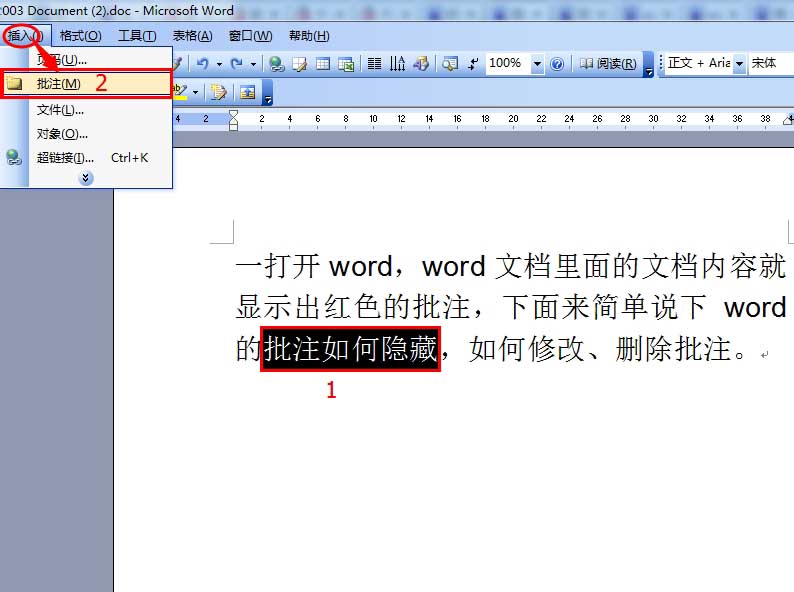Click the Columns layout icon
794x592 pixels.
pyautogui.click(x=374, y=64)
